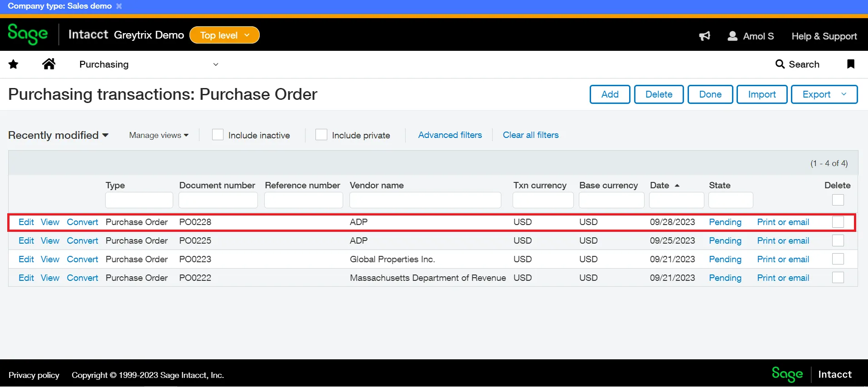This screenshot has height=387, width=868.
Task: View purchase order PO0223
Action: 50,259
